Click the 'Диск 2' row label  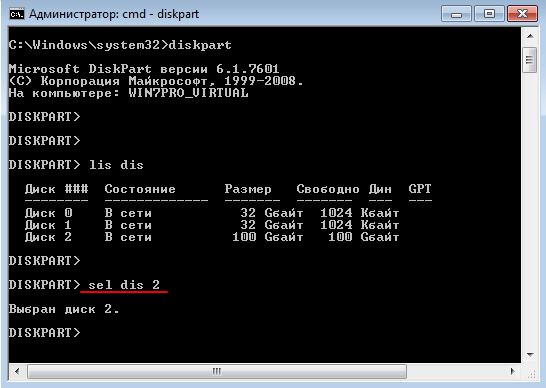(48, 237)
